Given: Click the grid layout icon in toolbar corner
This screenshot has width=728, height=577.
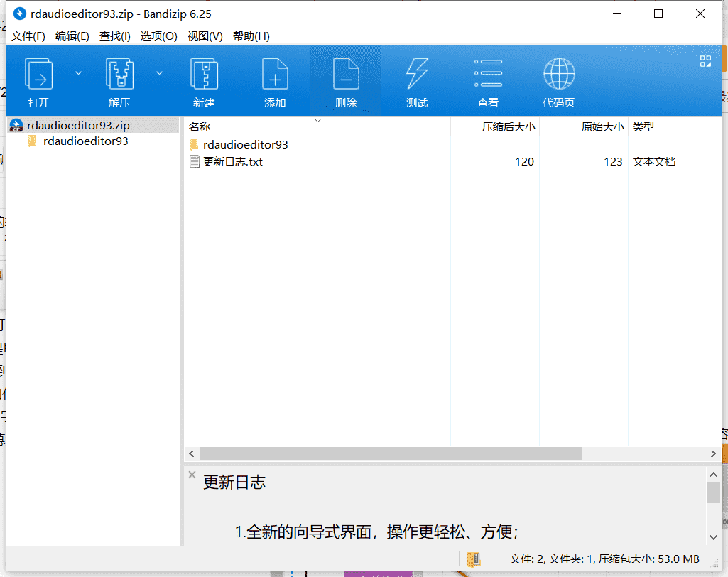Looking at the screenshot, I should click(706, 61).
